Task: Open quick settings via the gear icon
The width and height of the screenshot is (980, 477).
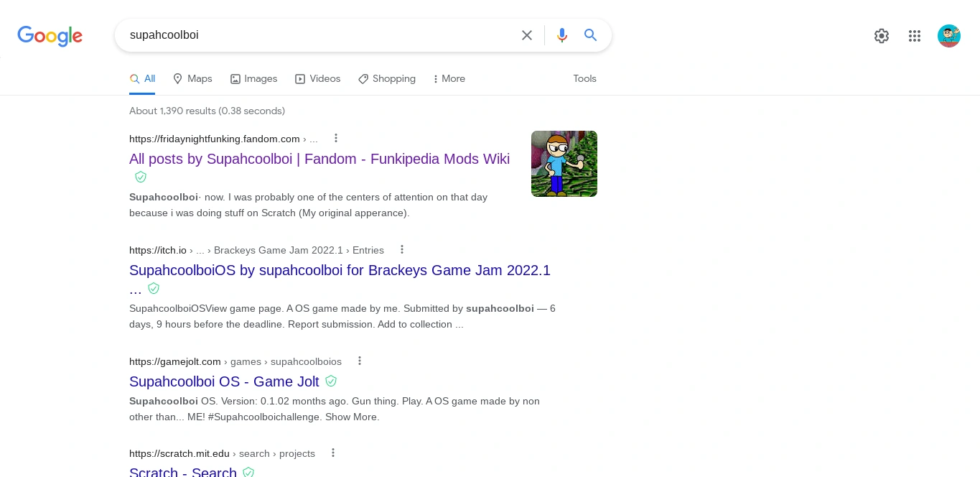Action: coord(882,36)
